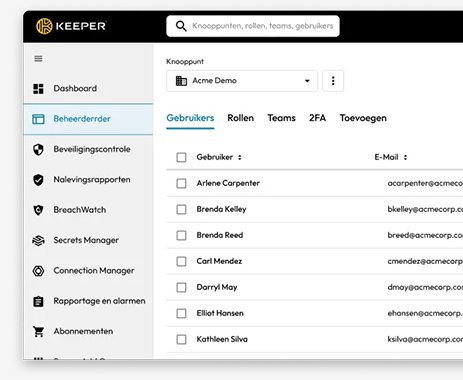The width and height of the screenshot is (463, 380).
Task: Click the bkelley@acmecorp email address
Action: (425, 209)
